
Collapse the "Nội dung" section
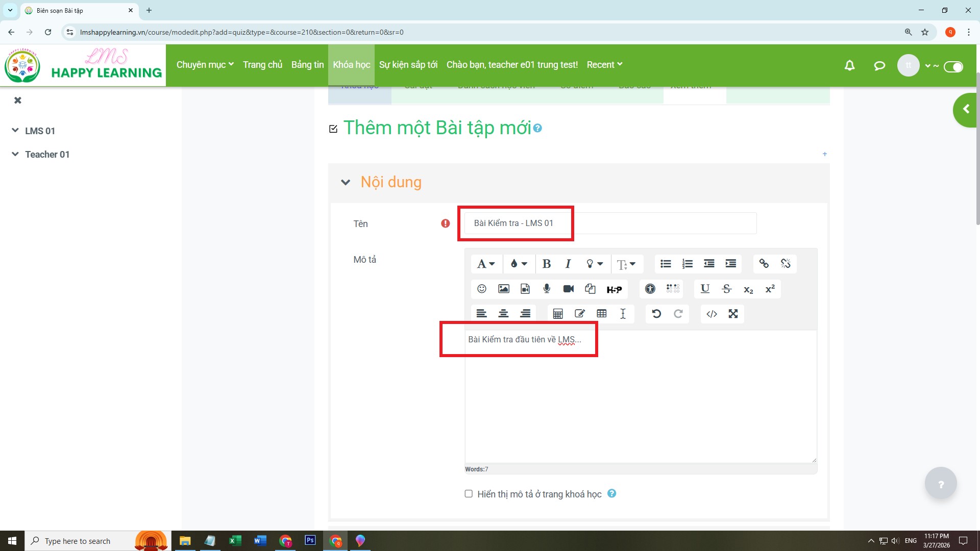[x=346, y=183]
